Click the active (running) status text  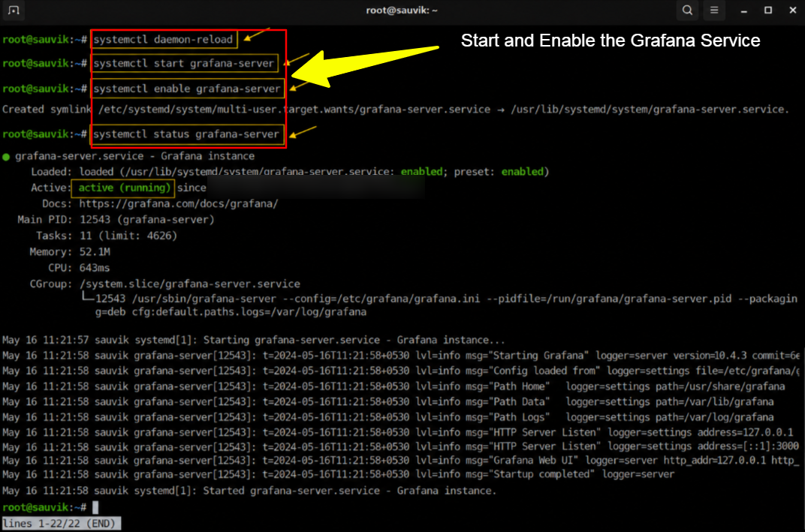[x=124, y=188]
